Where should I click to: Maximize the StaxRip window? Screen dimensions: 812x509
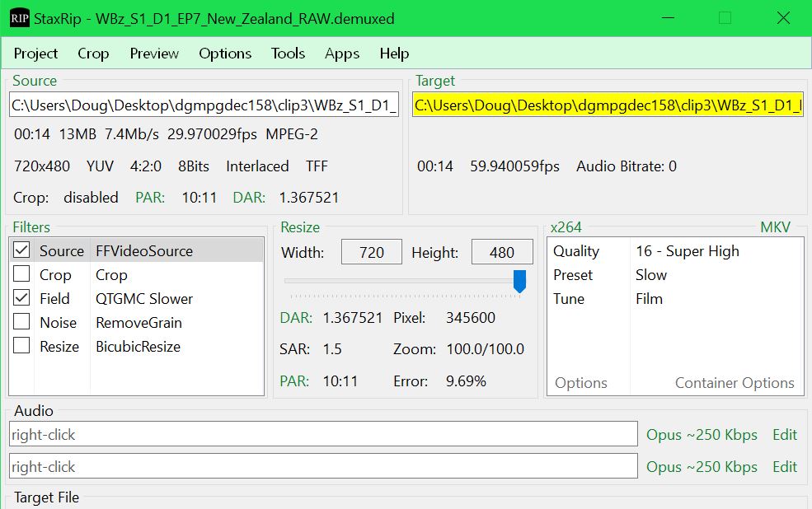coord(725,18)
